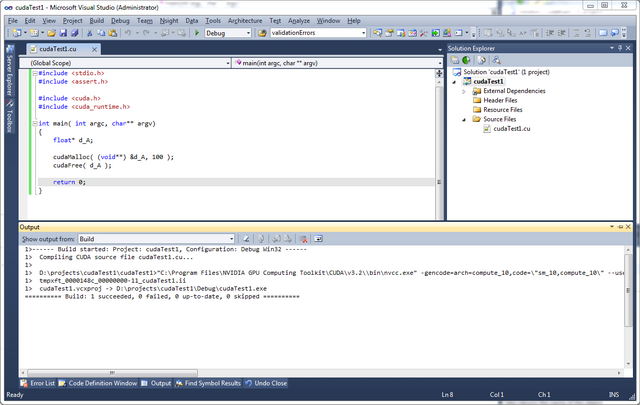Collapse the Source Files folder node
640x405 pixels.
point(464,119)
